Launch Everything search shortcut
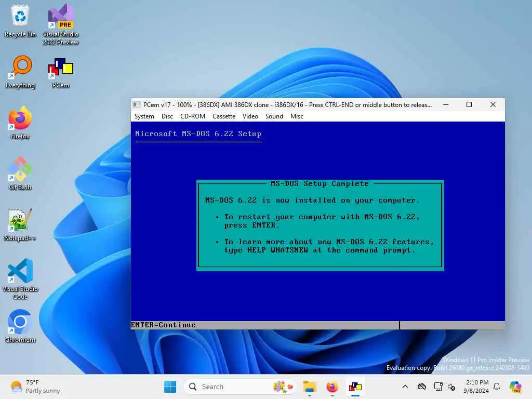This screenshot has width=532, height=399. [x=20, y=72]
